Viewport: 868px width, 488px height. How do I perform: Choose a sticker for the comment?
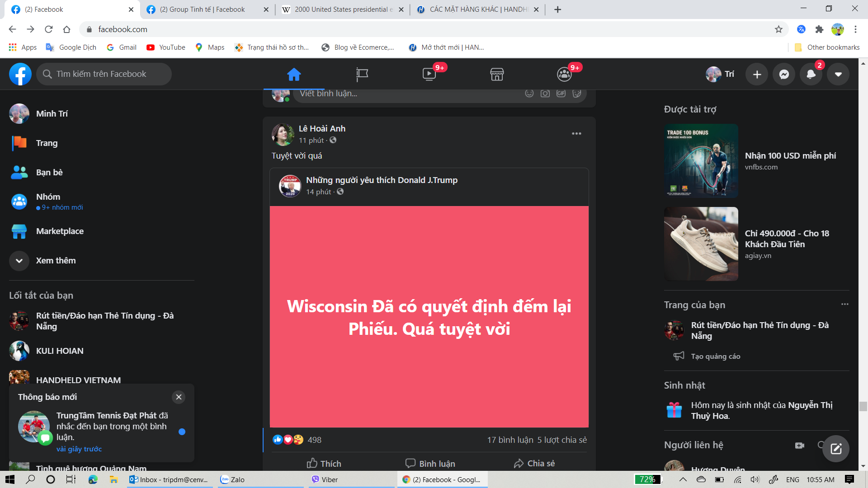[x=576, y=93]
